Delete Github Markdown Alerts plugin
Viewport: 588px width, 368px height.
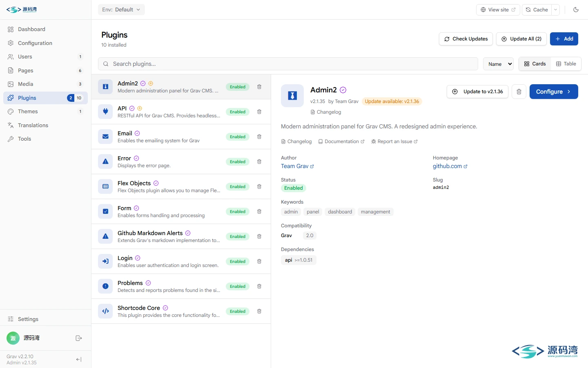259,236
